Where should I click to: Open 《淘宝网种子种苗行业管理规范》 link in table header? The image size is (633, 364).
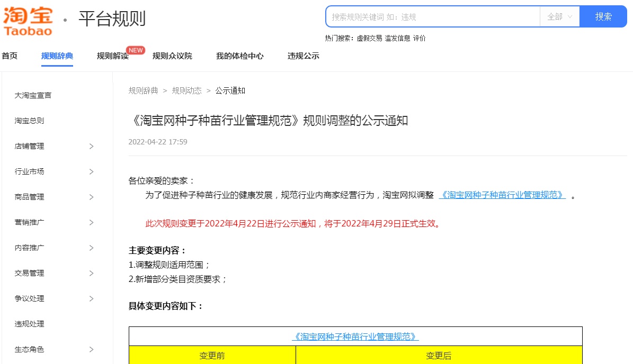point(355,336)
